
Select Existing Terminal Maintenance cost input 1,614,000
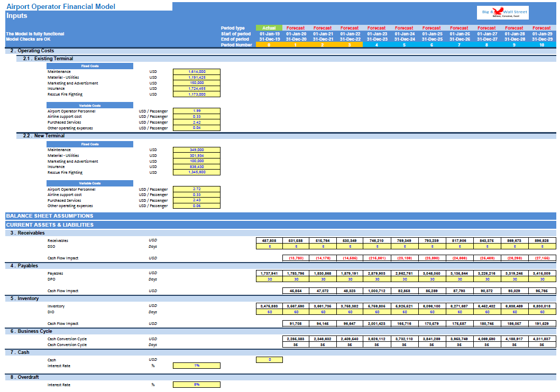pyautogui.click(x=196, y=72)
